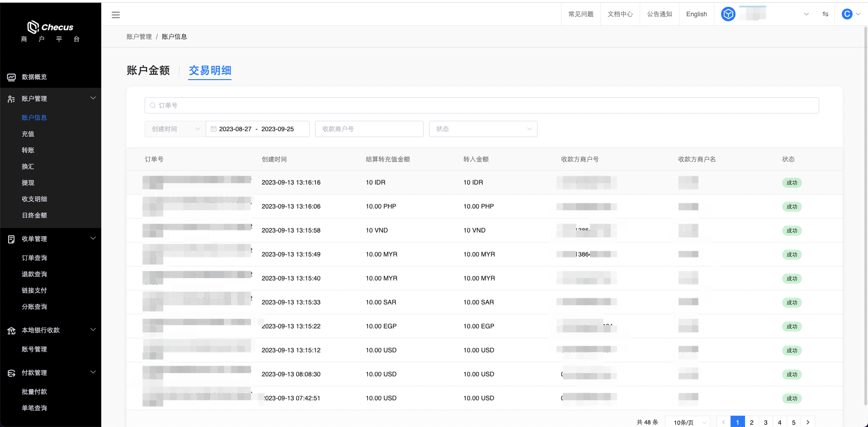Click the Checus logo
Viewport: 868px width, 427px height.
point(50,27)
